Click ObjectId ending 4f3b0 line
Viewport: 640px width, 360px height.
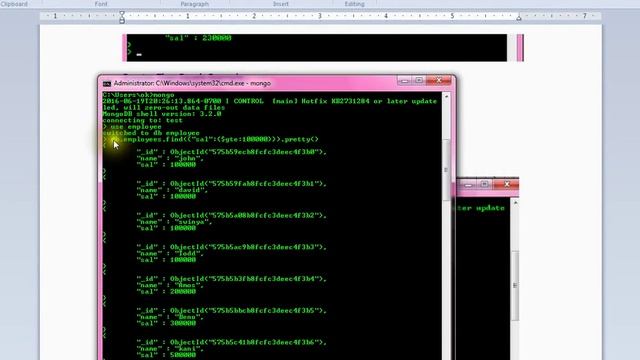(231, 152)
